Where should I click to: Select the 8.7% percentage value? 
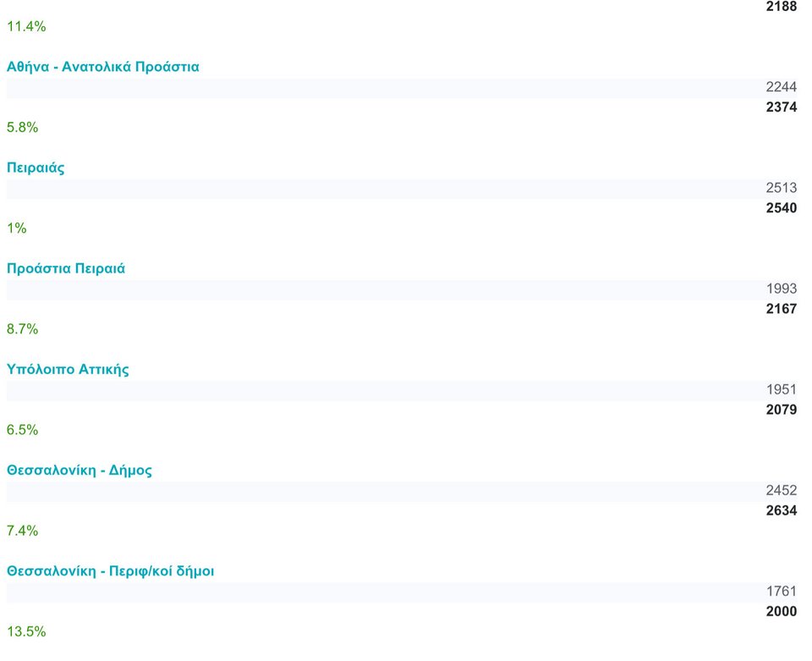[23, 328]
